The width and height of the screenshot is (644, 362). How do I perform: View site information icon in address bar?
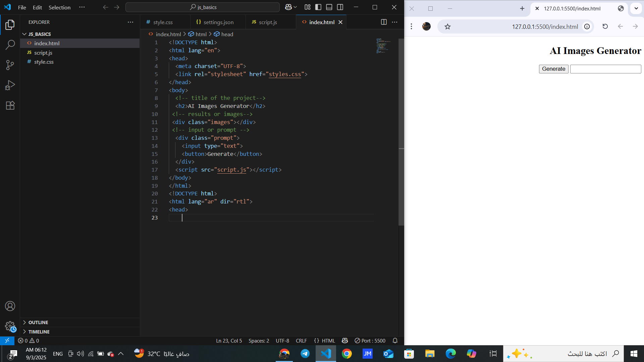pyautogui.click(x=587, y=26)
